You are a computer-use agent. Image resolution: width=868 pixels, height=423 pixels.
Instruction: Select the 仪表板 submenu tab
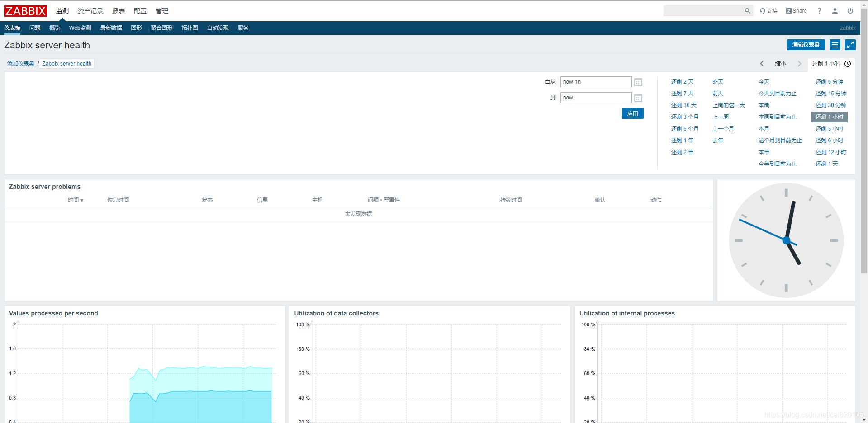(x=12, y=28)
